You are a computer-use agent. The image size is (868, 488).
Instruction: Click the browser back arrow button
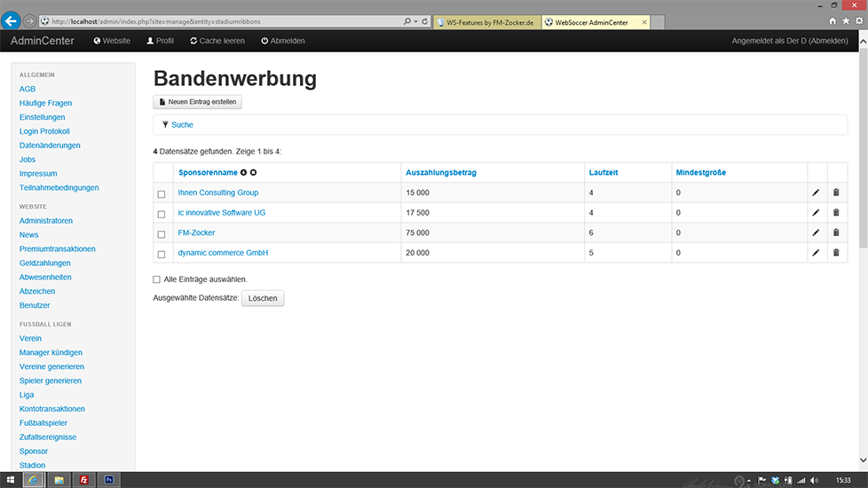tap(12, 20)
